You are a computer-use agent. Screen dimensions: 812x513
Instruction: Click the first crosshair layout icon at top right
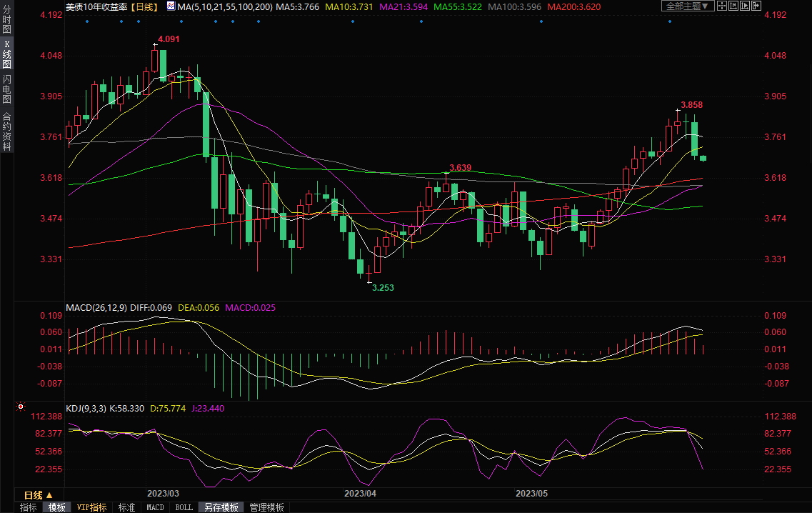tap(722, 6)
